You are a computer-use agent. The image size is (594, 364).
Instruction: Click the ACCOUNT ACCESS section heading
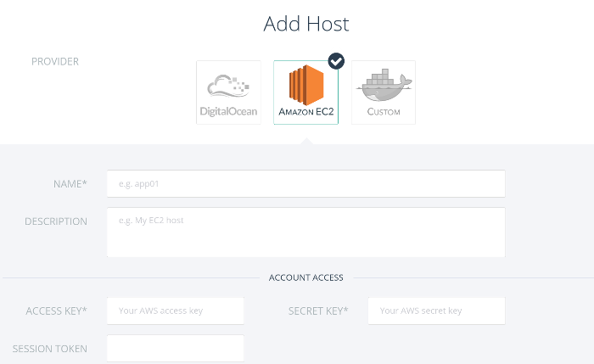pos(306,277)
